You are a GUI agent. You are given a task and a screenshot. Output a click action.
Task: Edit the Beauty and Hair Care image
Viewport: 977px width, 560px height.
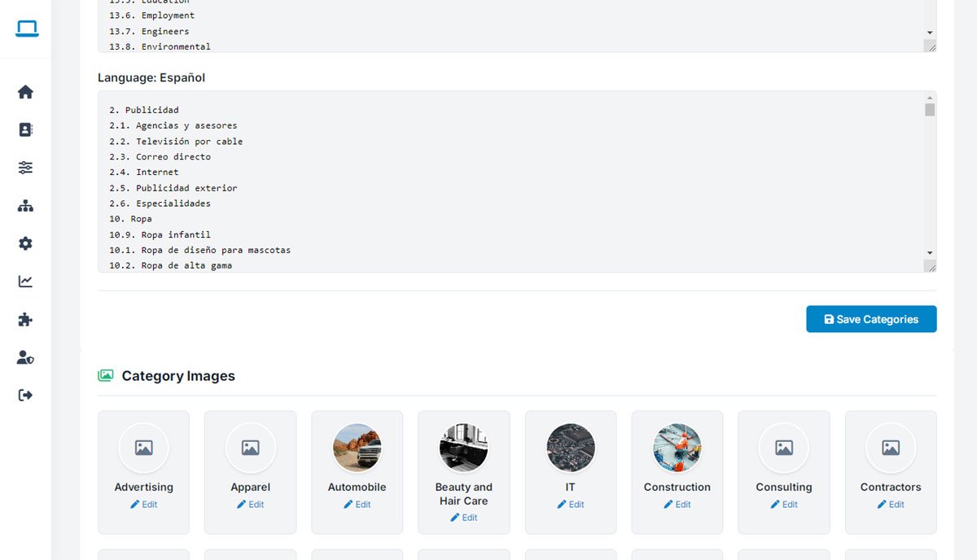click(x=464, y=518)
